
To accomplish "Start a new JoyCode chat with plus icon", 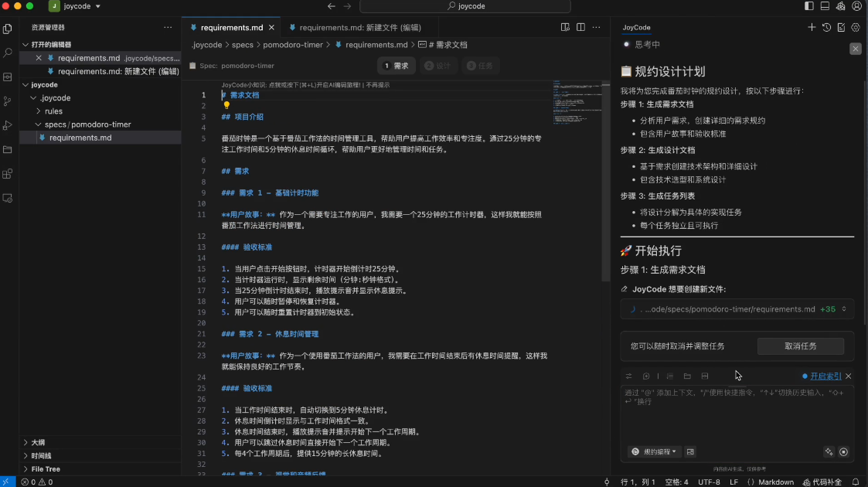I will pyautogui.click(x=812, y=27).
